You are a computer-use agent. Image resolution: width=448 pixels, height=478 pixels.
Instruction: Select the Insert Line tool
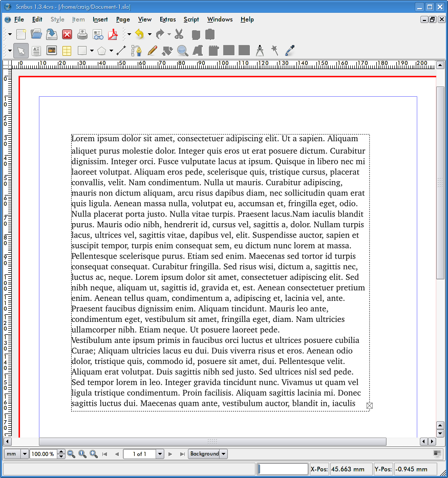pyautogui.click(x=121, y=51)
